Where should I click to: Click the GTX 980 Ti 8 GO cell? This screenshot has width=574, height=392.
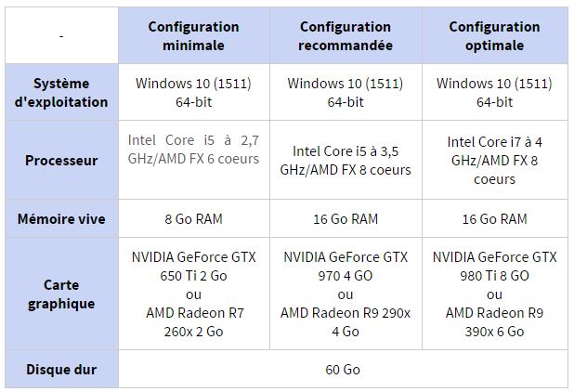coord(494,294)
